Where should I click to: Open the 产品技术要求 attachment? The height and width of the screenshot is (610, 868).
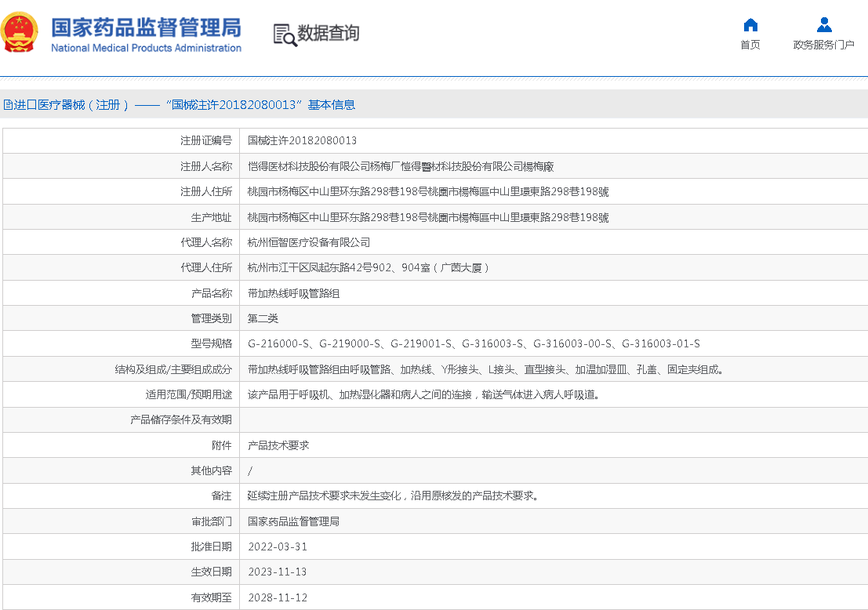278,445
